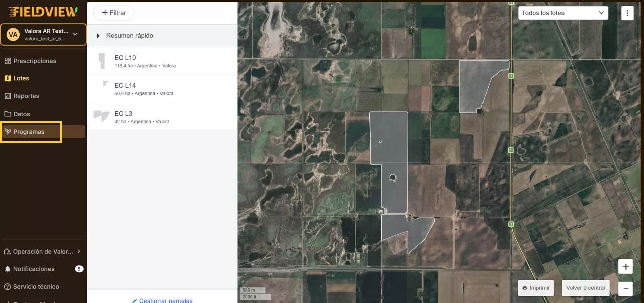Open the Gestionar parcelas link
The height and width of the screenshot is (303, 644).
[x=163, y=300]
